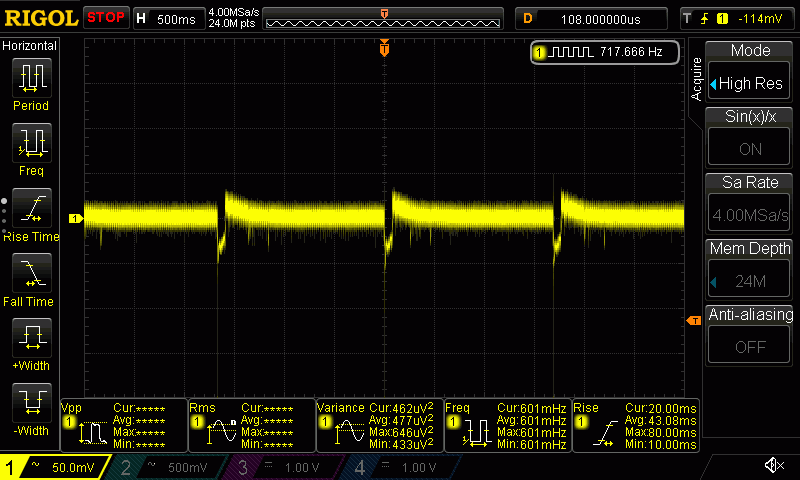Select the +Width measurement icon
Viewport: 800px width, 480px height.
click(x=31, y=339)
